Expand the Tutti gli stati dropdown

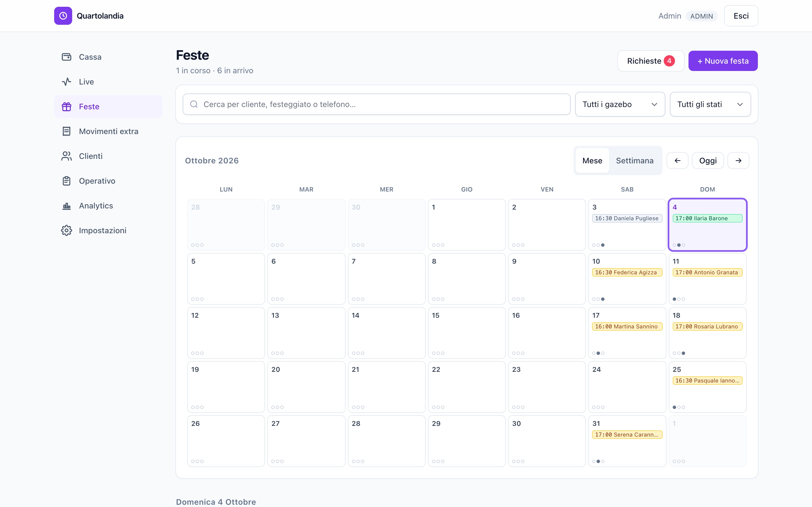[710, 104]
